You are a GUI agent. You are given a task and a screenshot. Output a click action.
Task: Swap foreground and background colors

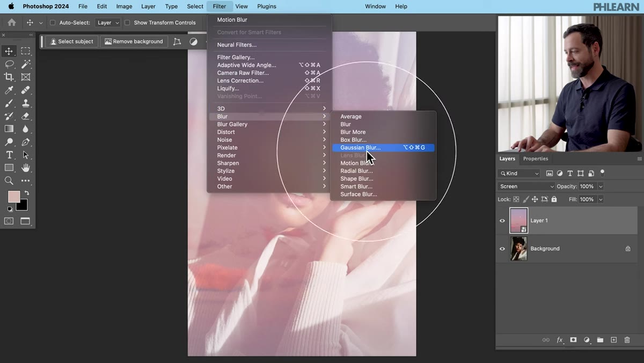pyautogui.click(x=26, y=193)
